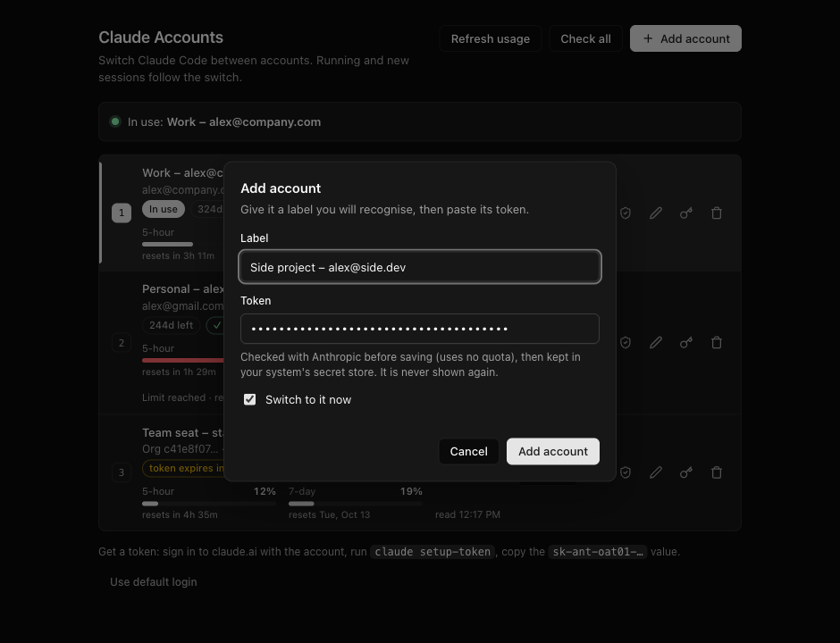
Task: Click key icon in Team seat row
Action: [x=686, y=472]
